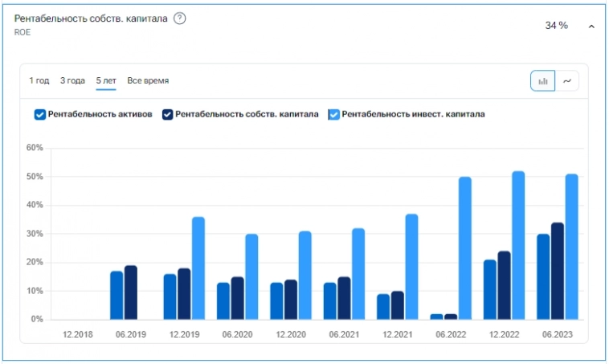Select the Все время period tab
The image size is (609, 364).
(x=148, y=81)
